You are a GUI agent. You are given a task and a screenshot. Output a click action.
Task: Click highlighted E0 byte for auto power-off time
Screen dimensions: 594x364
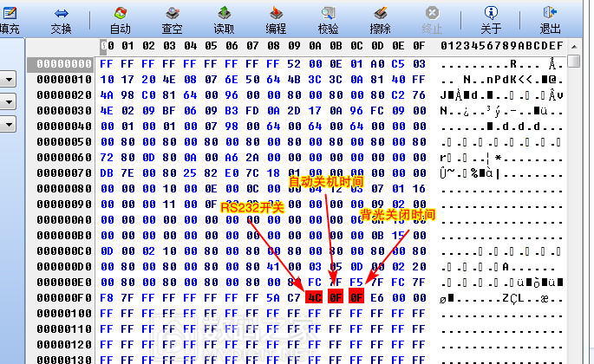(336, 297)
